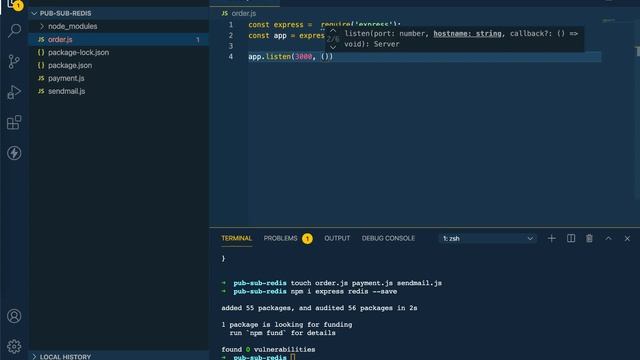Open Explorer view icon with badge
Viewport: 640px width, 360px height.
tap(14, 5)
